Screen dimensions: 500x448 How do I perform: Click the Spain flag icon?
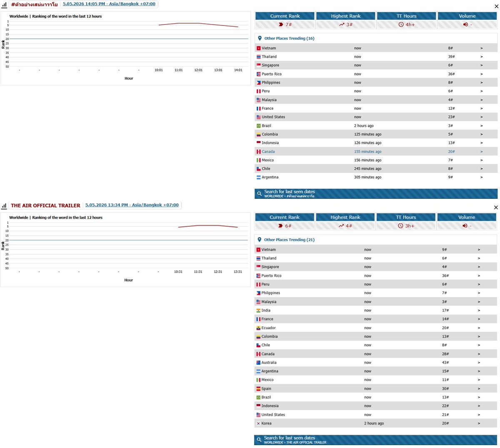[258, 389]
